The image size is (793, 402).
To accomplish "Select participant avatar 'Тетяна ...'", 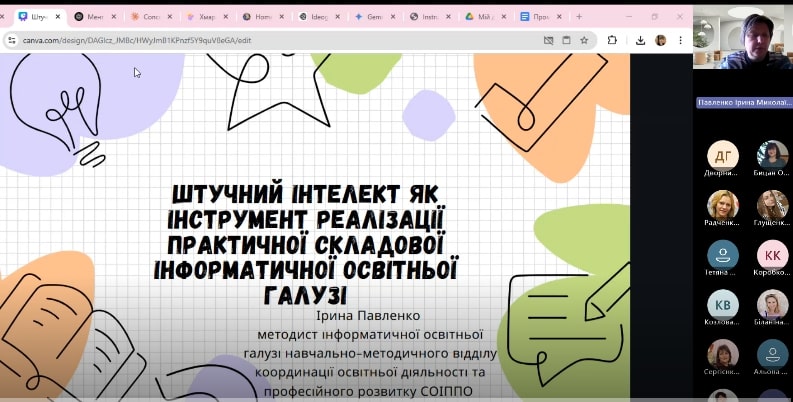I will pyautogui.click(x=723, y=254).
